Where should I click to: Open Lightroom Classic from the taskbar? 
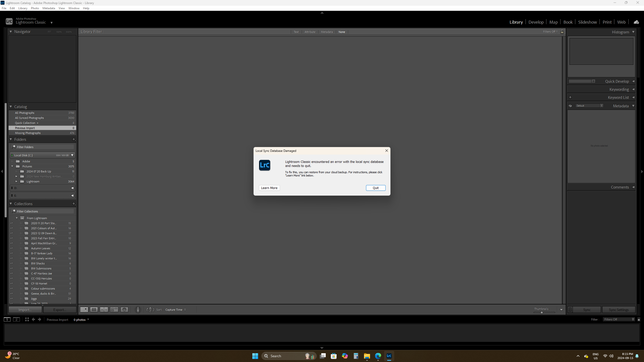click(x=389, y=356)
